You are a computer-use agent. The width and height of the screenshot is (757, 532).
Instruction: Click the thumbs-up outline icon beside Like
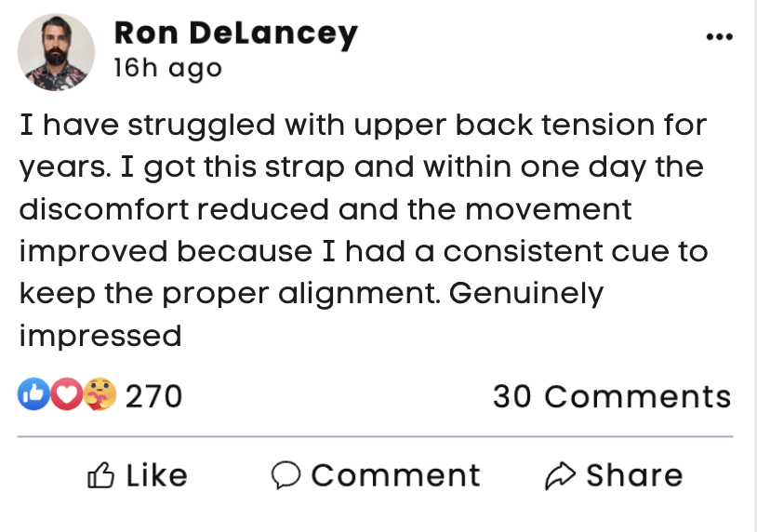tap(100, 476)
